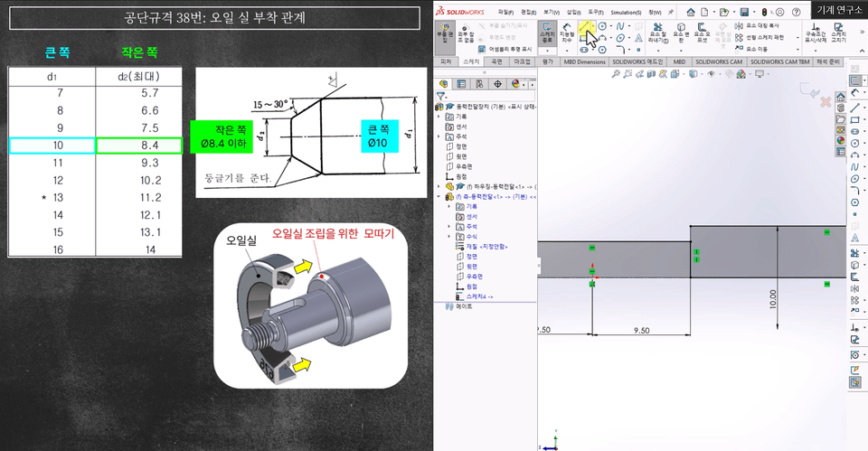Select the Smart Dimension (지능형 치수) tool
Viewport: 868px width, 451px height.
coord(567,33)
